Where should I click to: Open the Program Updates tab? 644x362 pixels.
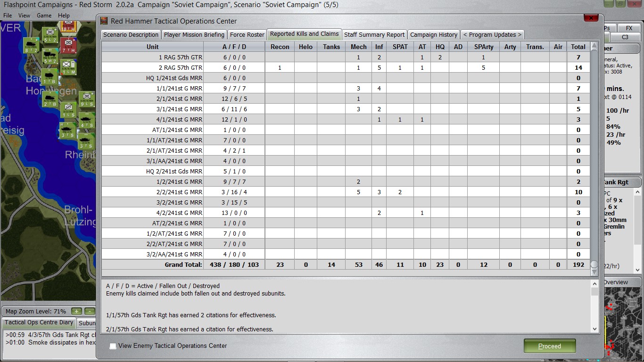coord(492,34)
